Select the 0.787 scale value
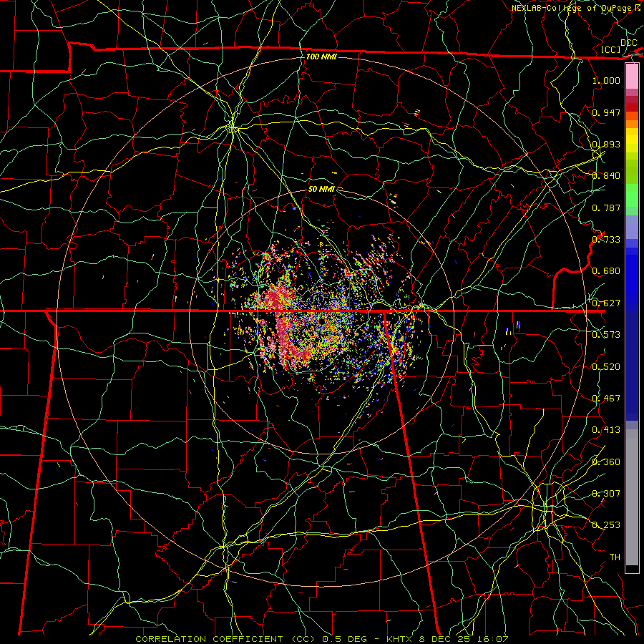The image size is (644, 644). (x=606, y=208)
